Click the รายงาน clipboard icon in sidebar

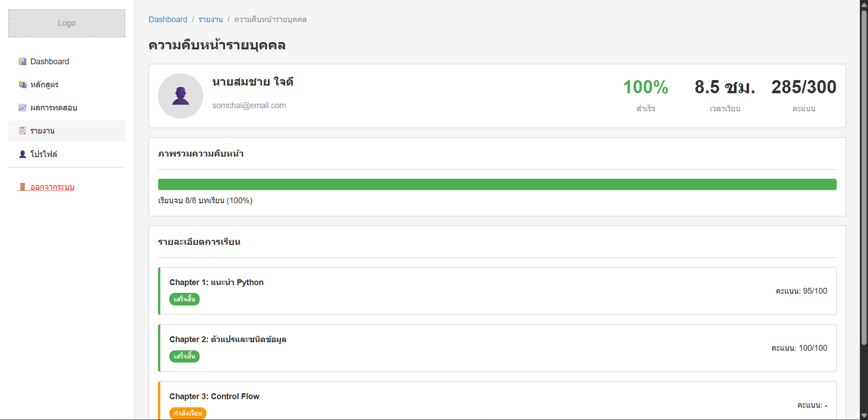pos(22,131)
